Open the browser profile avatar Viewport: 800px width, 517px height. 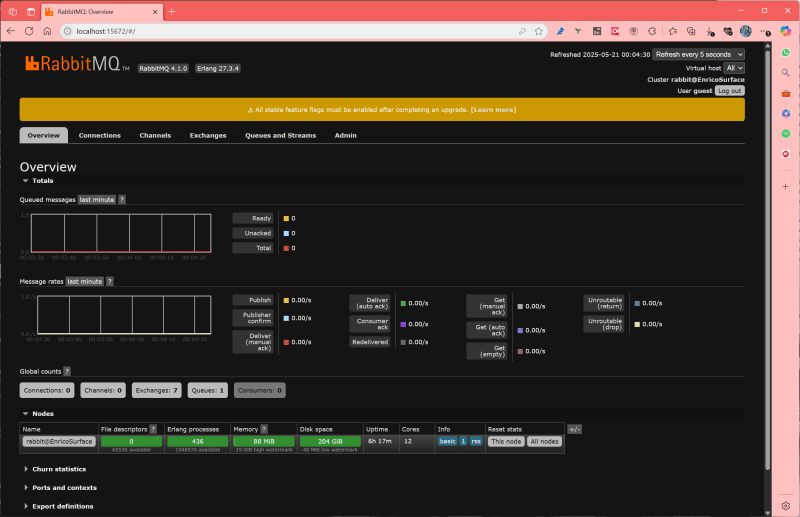click(746, 31)
